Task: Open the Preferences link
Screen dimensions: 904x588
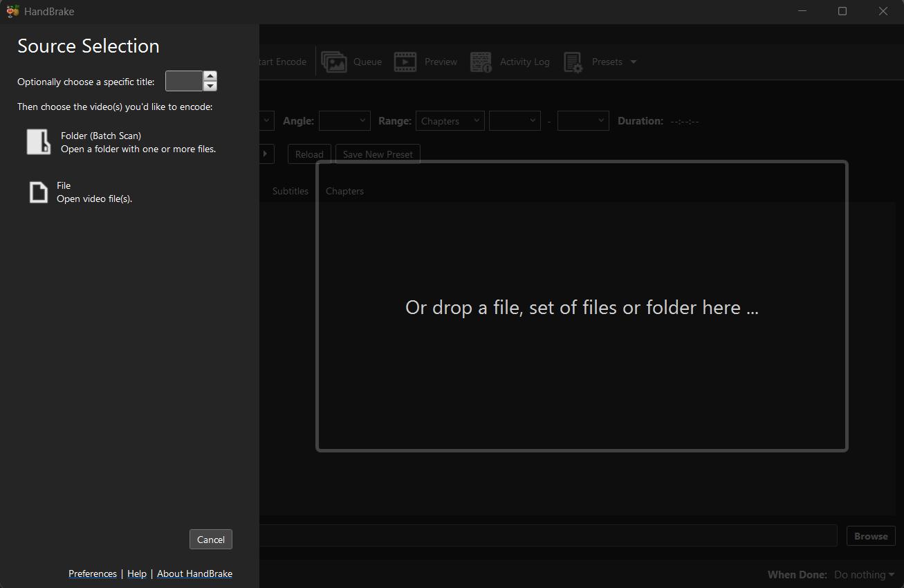Action: [93, 573]
